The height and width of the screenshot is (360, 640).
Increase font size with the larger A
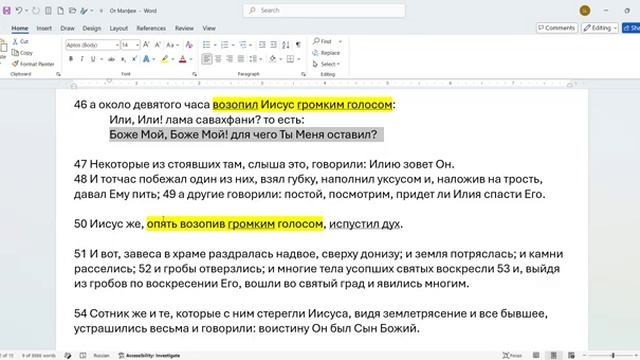[147, 44]
